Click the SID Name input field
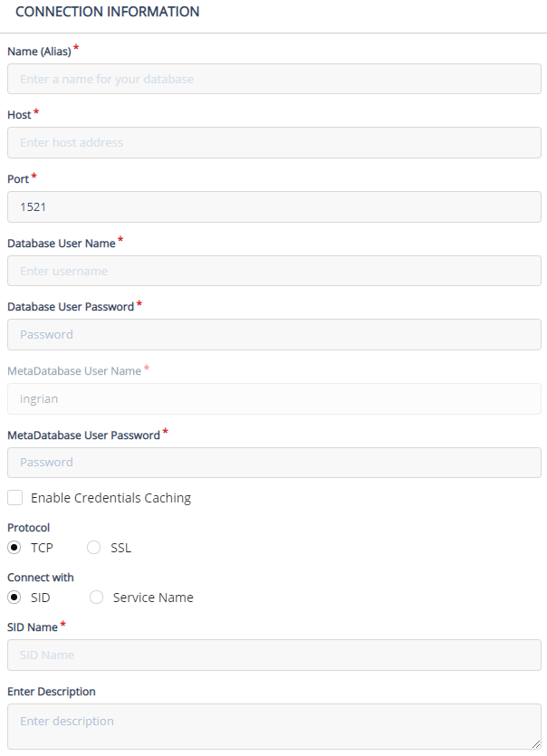The width and height of the screenshot is (547, 756). [x=273, y=656]
